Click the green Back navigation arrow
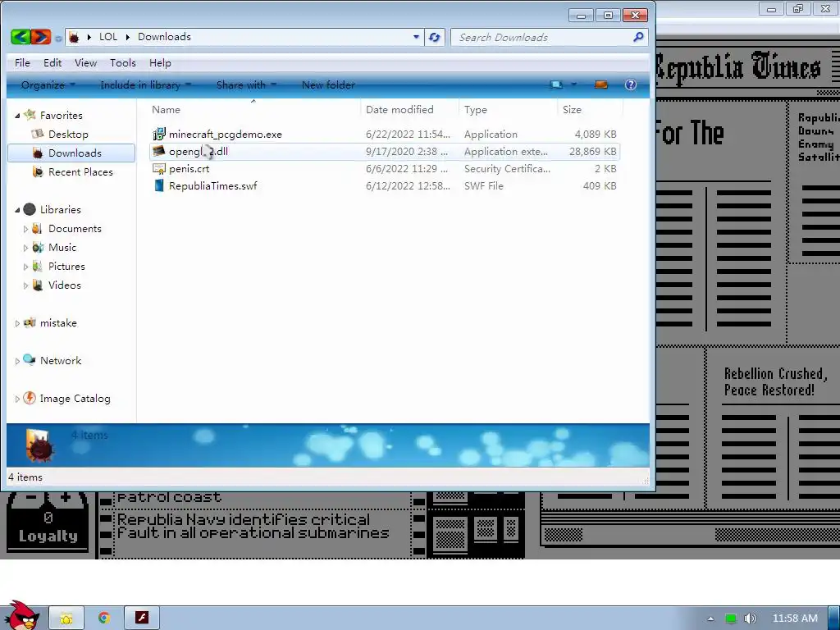840x630 pixels. pyautogui.click(x=21, y=36)
